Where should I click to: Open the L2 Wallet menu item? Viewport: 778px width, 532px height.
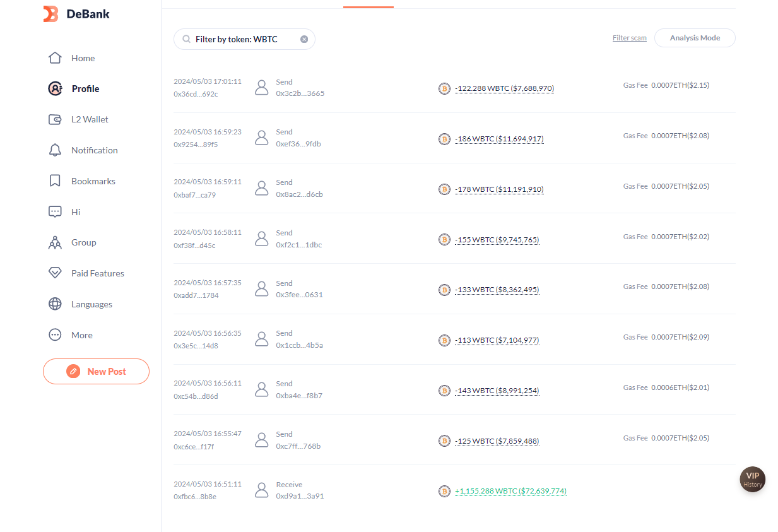pos(90,119)
